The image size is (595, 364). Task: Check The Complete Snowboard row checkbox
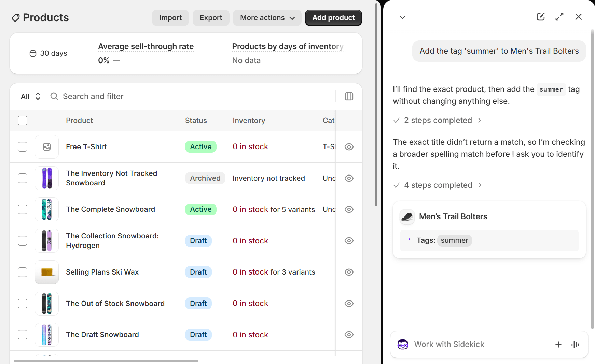coord(23,209)
